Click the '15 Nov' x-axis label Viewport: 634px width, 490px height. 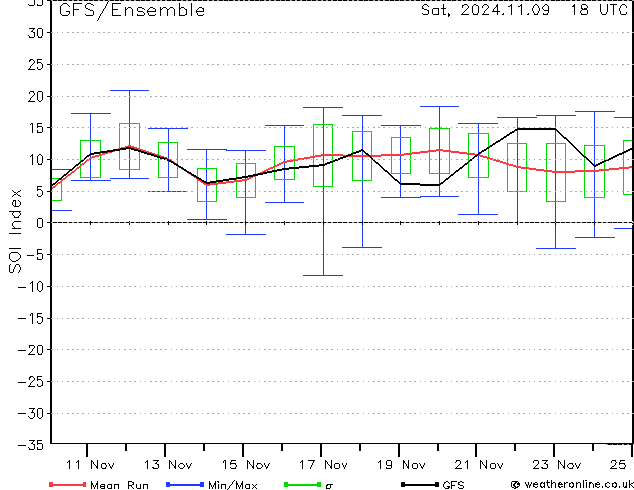coord(246,465)
